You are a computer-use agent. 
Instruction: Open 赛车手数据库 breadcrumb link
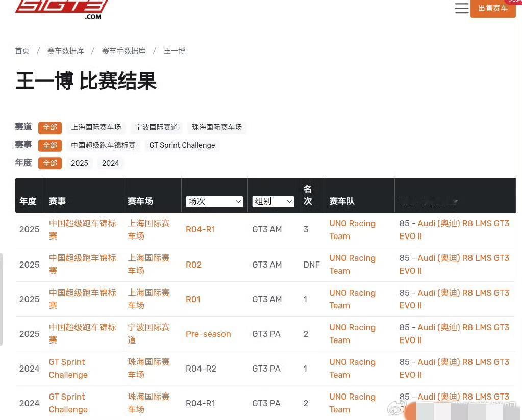pos(123,51)
